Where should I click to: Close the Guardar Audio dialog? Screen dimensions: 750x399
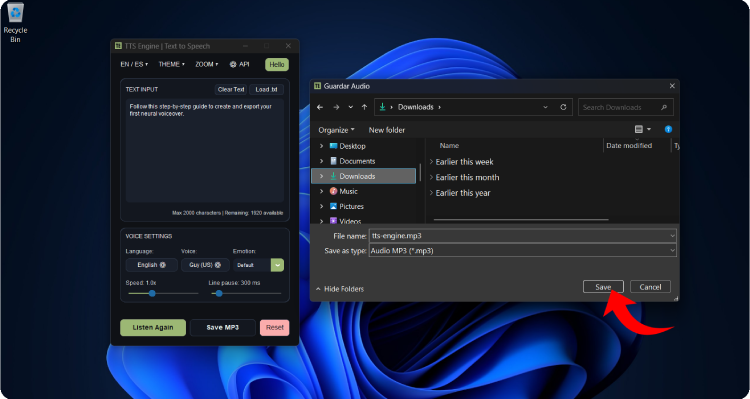672,86
